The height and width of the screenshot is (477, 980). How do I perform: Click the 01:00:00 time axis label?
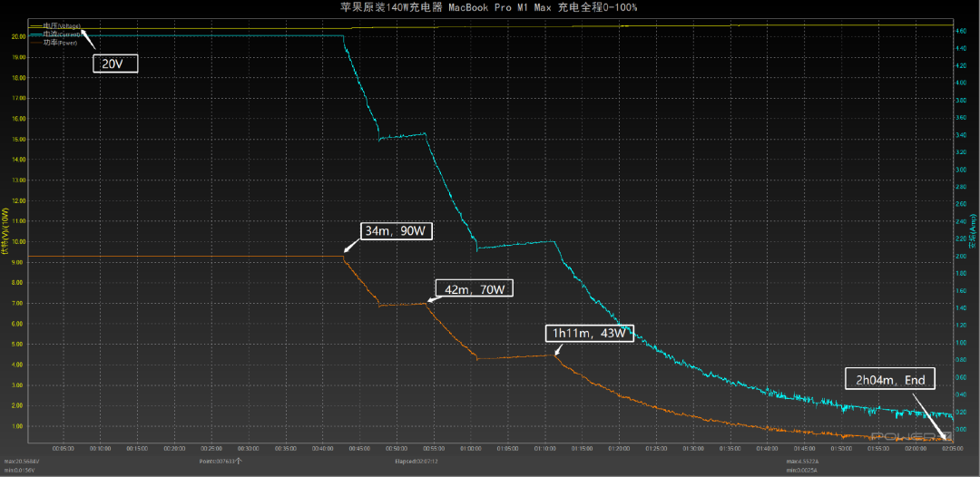471,448
